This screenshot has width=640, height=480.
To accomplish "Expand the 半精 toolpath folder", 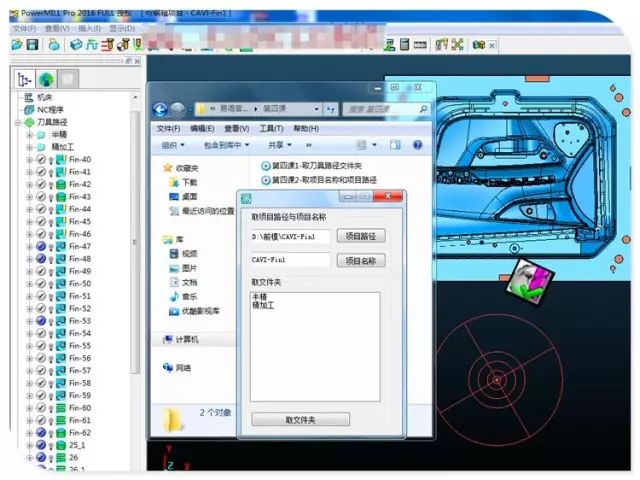I will [29, 135].
